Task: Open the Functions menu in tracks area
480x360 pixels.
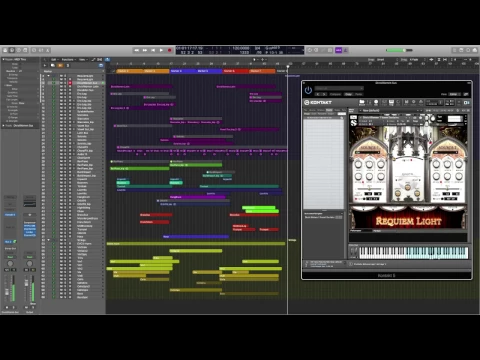Action: click(68, 60)
